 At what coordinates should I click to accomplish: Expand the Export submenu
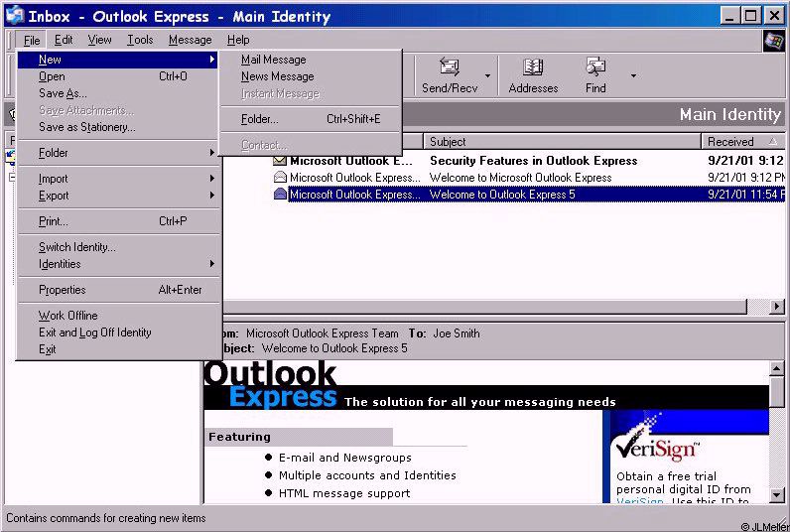point(119,196)
